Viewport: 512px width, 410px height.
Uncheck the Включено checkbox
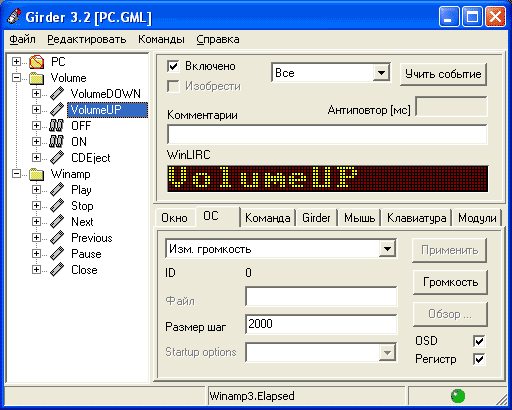coord(173,66)
